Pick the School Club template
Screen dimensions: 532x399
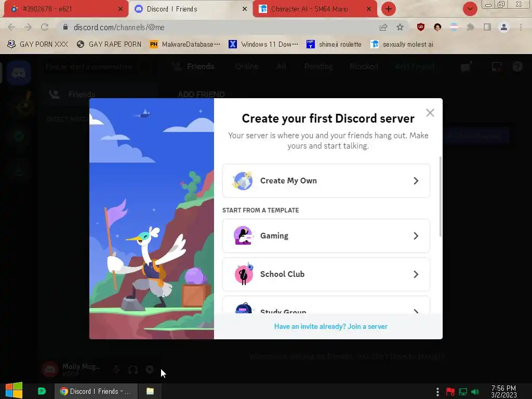pyautogui.click(x=326, y=274)
